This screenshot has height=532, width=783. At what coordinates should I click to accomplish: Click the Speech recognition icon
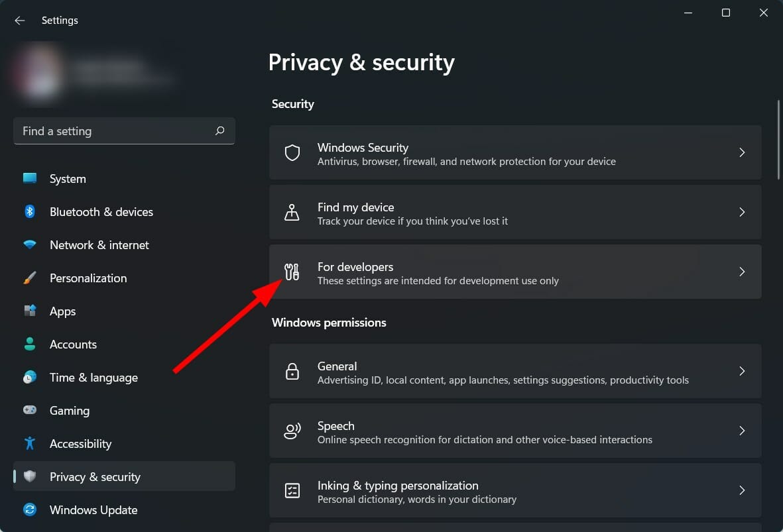[292, 431]
